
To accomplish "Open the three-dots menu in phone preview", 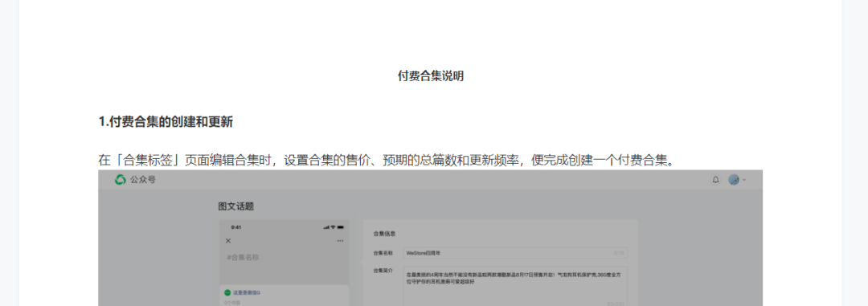I will (x=340, y=241).
